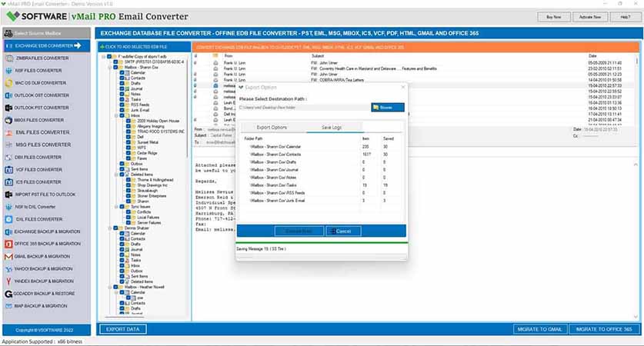Collapse the Inbox folder above 2009 Holiday Open House
644x346 pixels.
point(116,115)
